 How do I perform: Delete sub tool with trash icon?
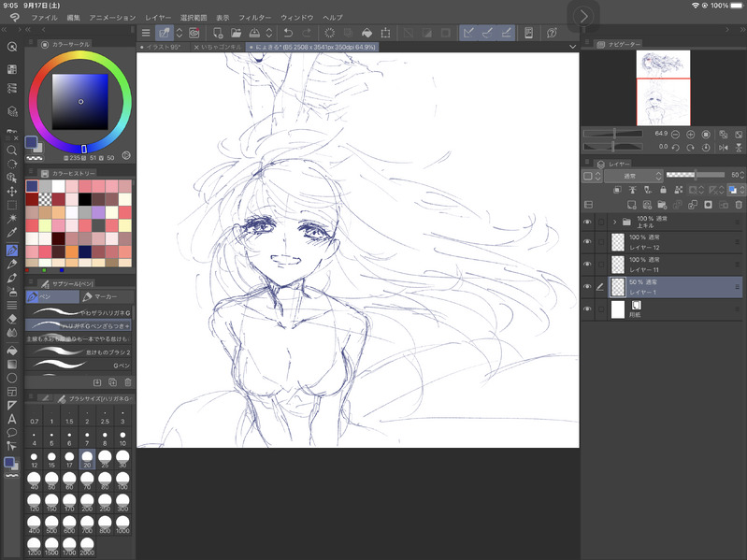click(128, 382)
